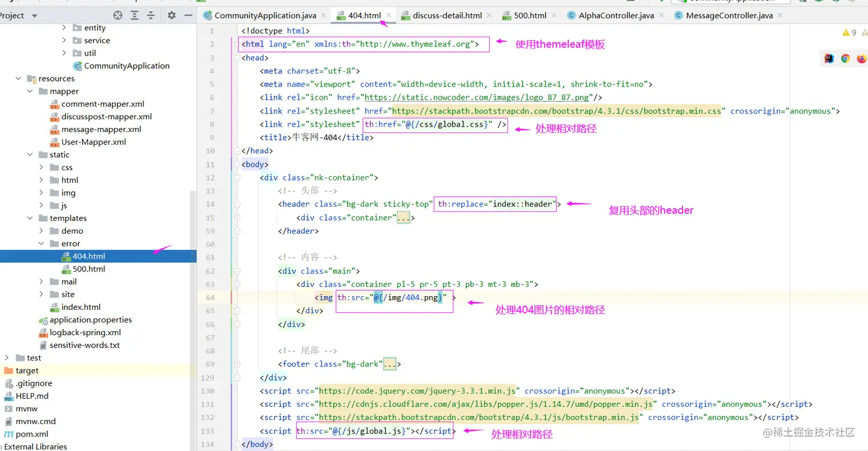Screen dimensions: 868x451
Task: Close the 500.html editor tab
Action: pyautogui.click(x=554, y=15)
